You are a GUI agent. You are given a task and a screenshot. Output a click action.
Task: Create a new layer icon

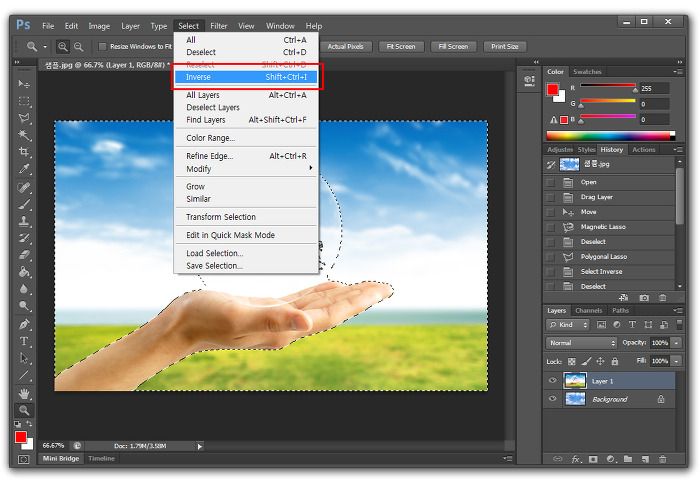click(645, 459)
